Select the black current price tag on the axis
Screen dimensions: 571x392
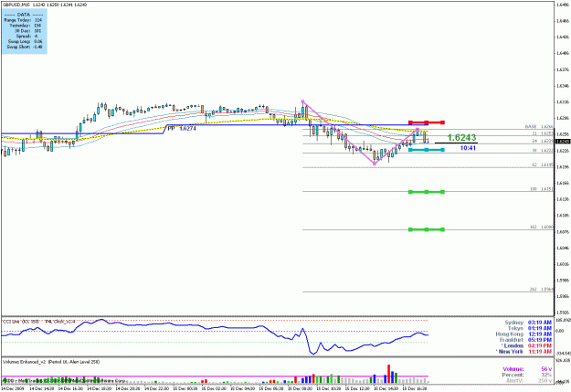point(562,142)
